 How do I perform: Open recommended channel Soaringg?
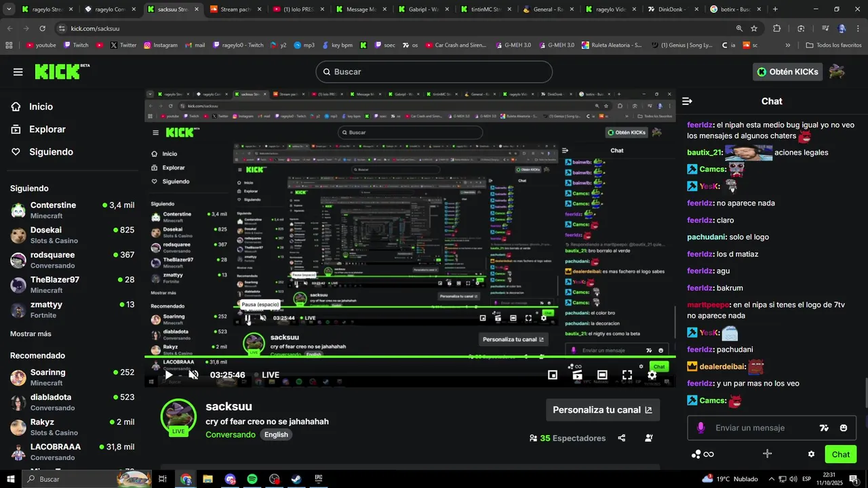click(72, 378)
